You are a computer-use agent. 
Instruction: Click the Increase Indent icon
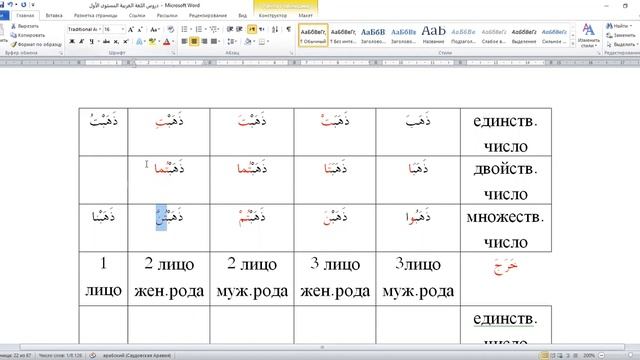coord(239,29)
